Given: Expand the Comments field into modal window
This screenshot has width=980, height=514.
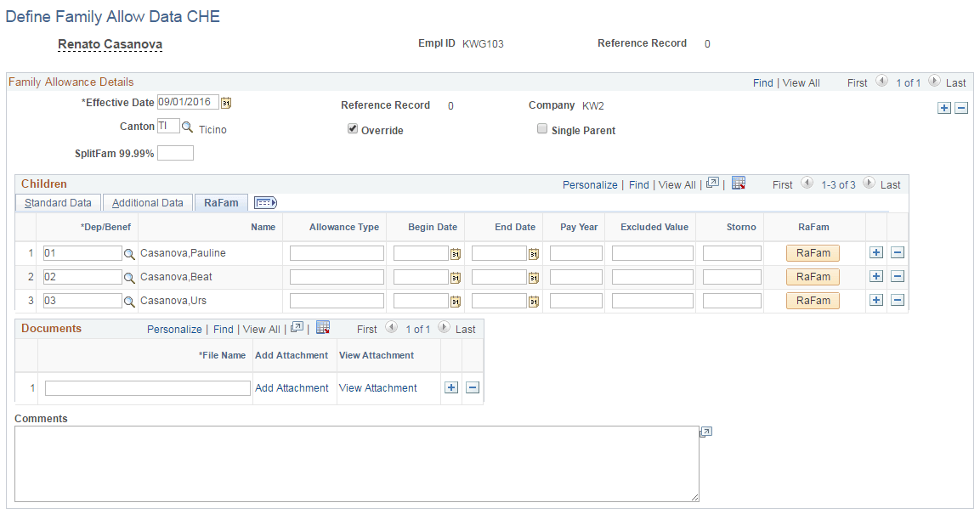Looking at the screenshot, I should pos(705,432).
